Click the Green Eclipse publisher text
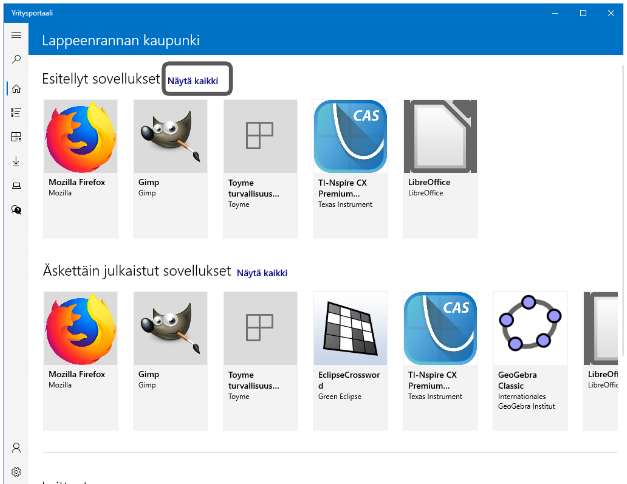This screenshot has height=484, width=627. tap(339, 396)
